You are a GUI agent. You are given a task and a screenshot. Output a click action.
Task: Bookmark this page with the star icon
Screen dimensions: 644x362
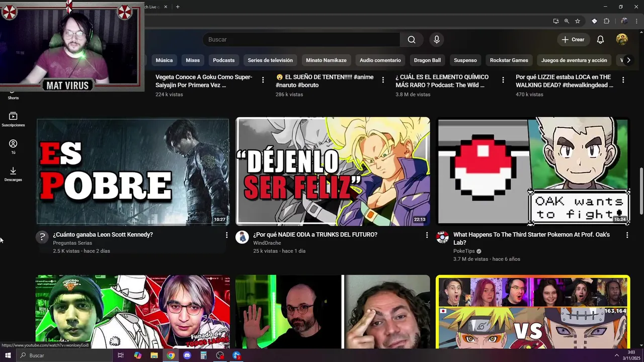(578, 21)
